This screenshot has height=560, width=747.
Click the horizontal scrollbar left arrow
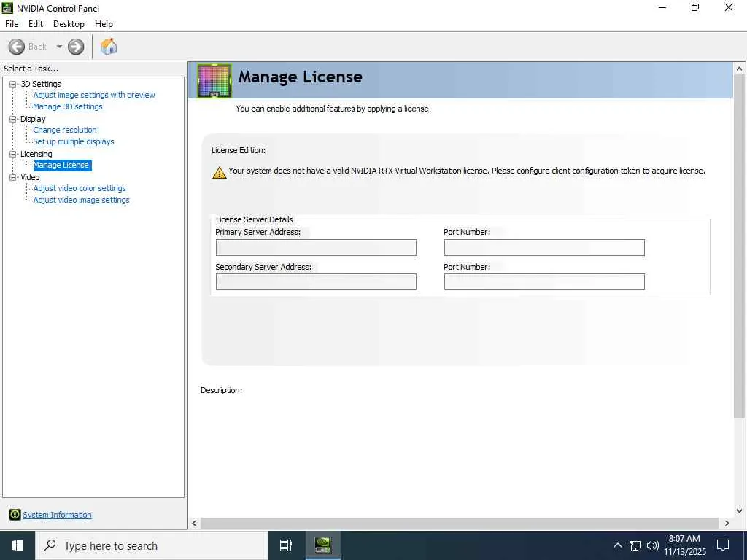tap(194, 523)
